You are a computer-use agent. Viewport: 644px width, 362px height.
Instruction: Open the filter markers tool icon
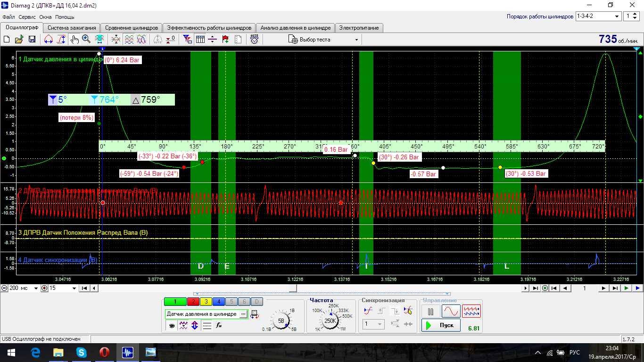(188, 40)
